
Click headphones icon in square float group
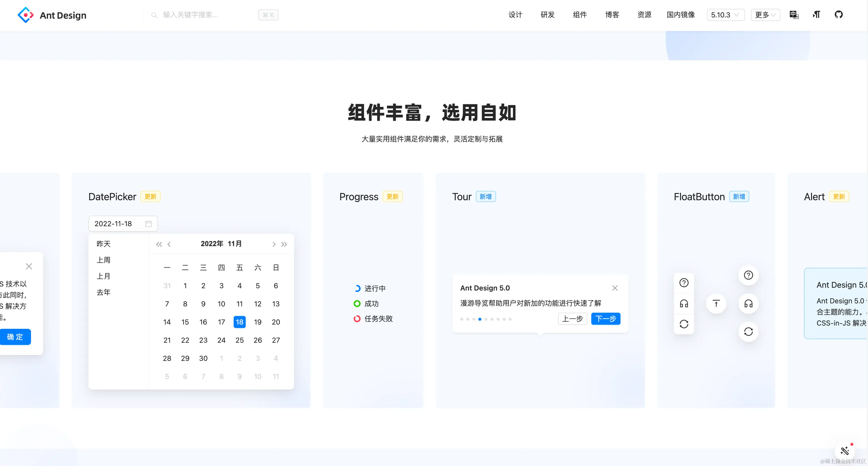(684, 303)
